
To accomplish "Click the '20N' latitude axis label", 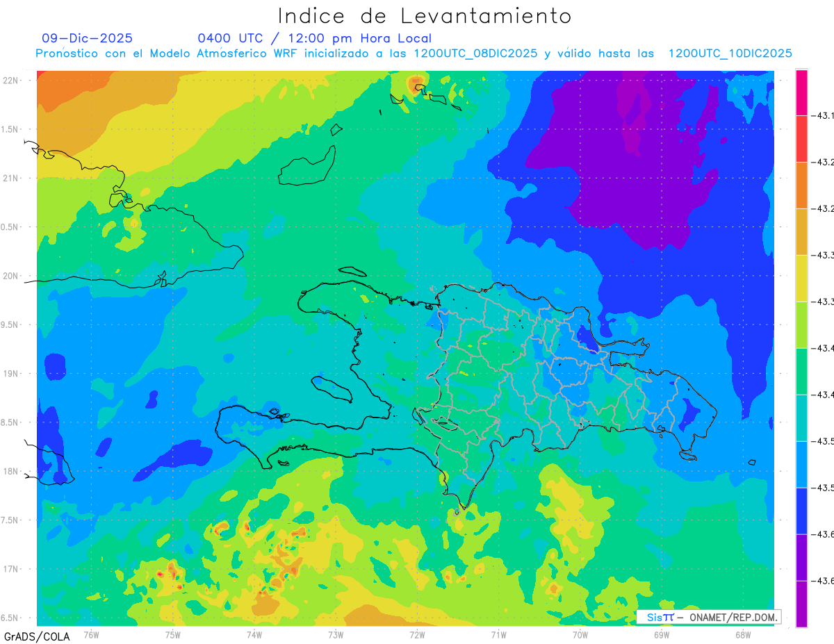I will (11, 276).
